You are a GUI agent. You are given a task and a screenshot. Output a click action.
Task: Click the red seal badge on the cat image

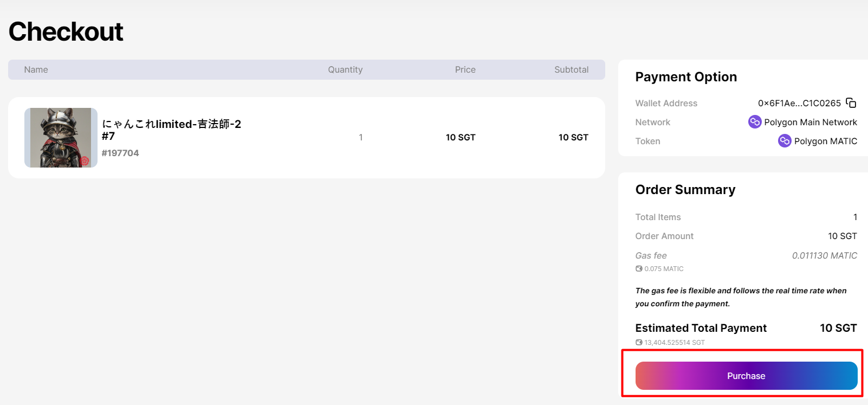(85, 161)
